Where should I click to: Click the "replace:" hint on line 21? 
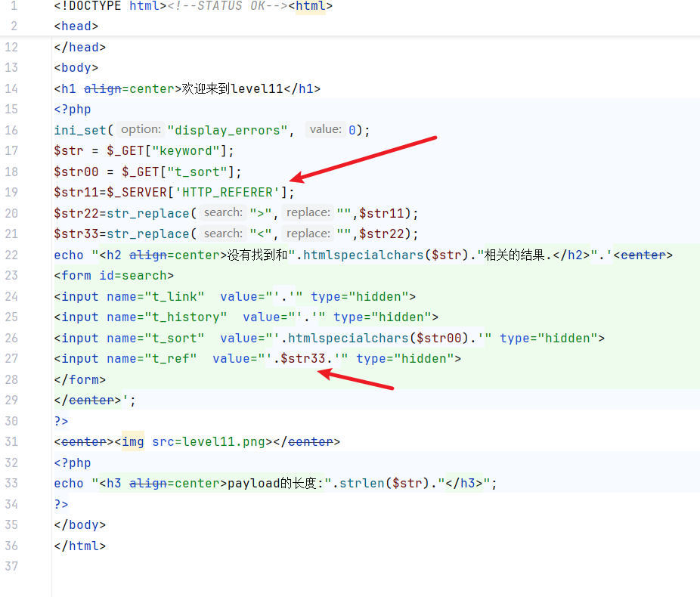(308, 234)
